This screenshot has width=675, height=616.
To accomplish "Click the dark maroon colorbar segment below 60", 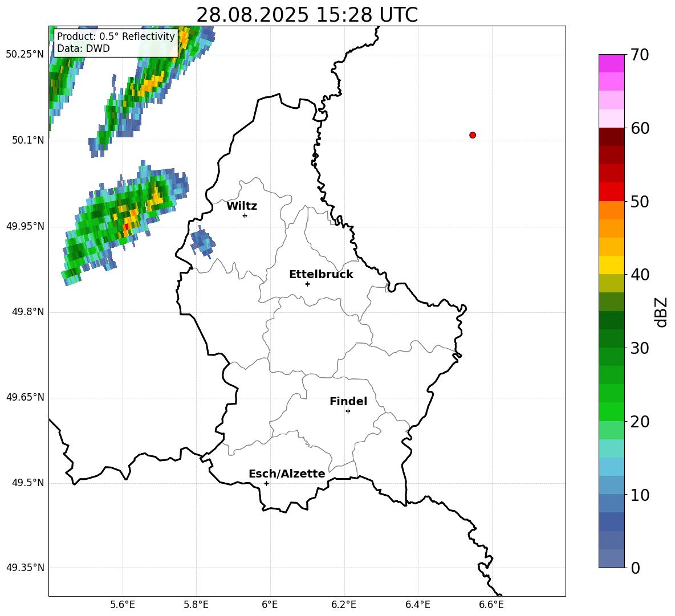I will pos(611,137).
